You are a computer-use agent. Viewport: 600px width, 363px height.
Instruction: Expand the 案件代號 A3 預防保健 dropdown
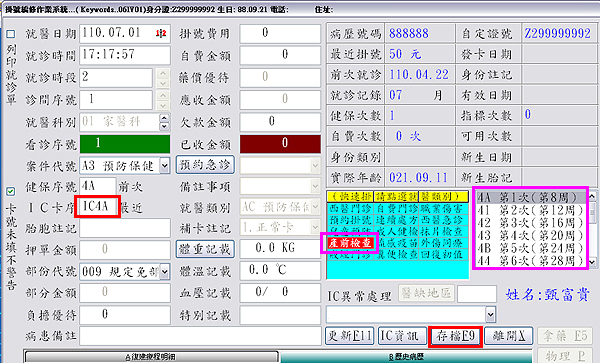pyautogui.click(x=165, y=166)
